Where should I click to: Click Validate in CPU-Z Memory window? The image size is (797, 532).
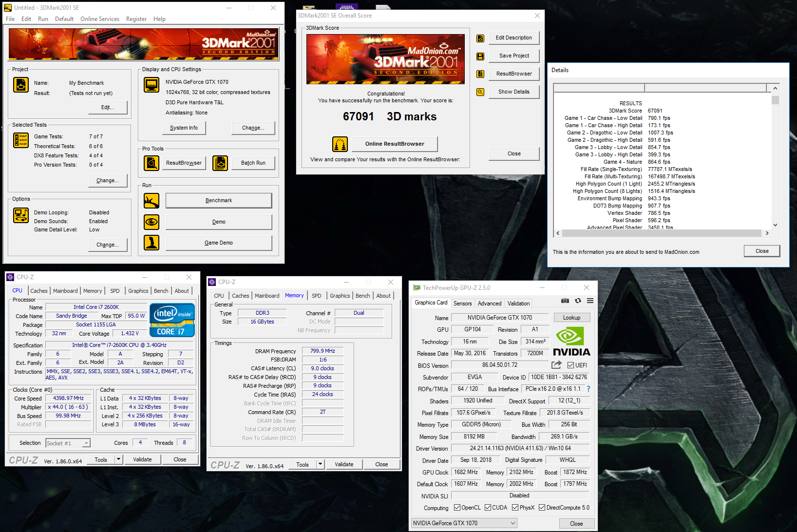tap(344, 464)
